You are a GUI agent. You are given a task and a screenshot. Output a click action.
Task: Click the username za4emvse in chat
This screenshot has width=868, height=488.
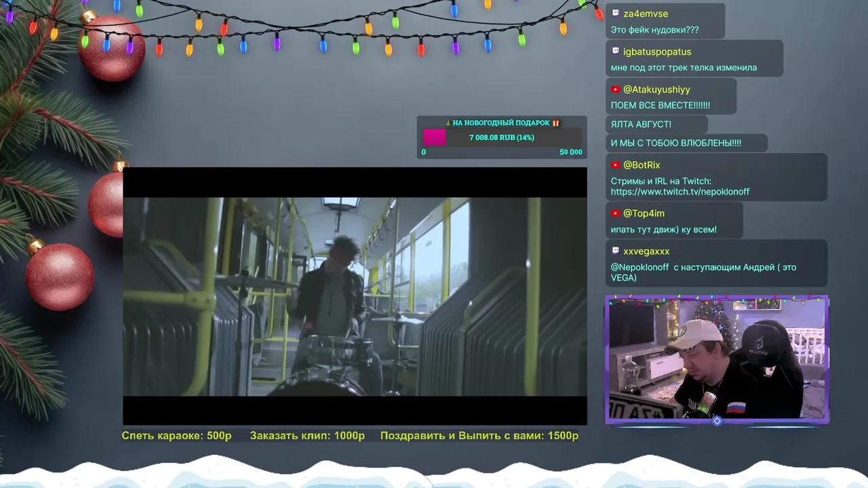click(646, 14)
